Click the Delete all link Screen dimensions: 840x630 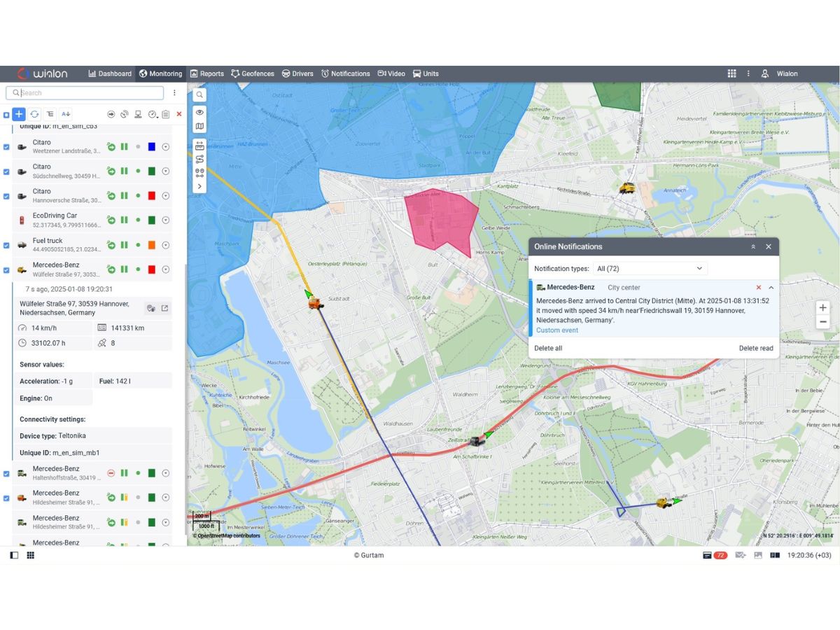tap(548, 348)
